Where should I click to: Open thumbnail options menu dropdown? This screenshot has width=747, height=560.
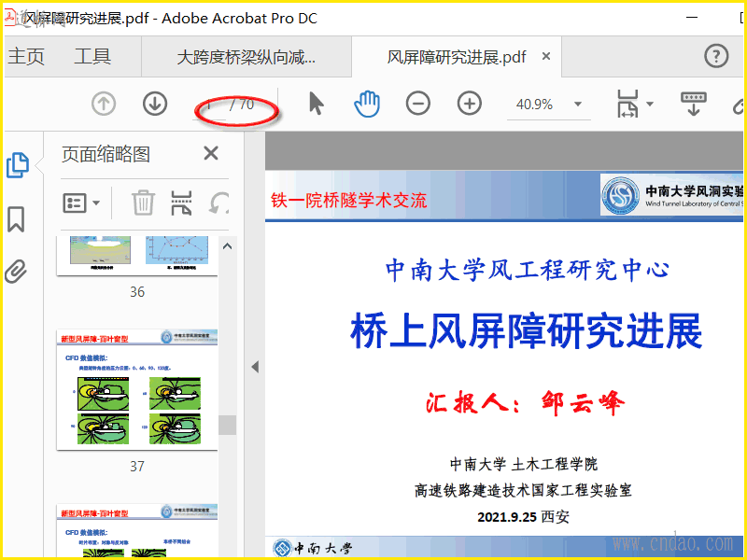click(x=81, y=203)
